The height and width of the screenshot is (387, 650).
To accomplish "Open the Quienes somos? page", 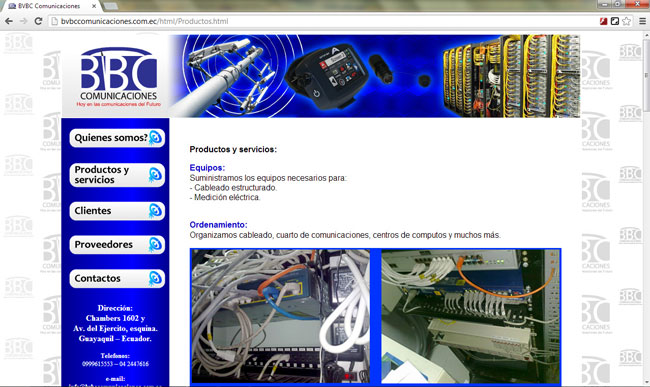I will (x=117, y=138).
